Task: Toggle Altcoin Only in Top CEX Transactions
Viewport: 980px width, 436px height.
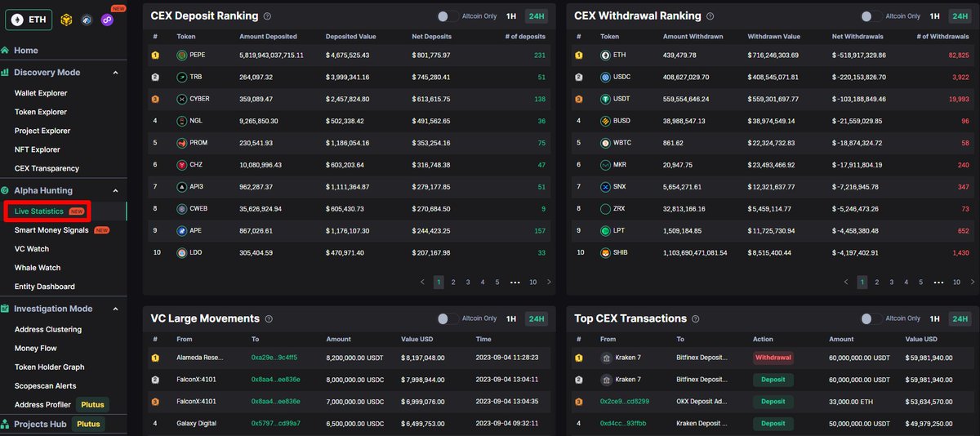Action: click(x=871, y=319)
